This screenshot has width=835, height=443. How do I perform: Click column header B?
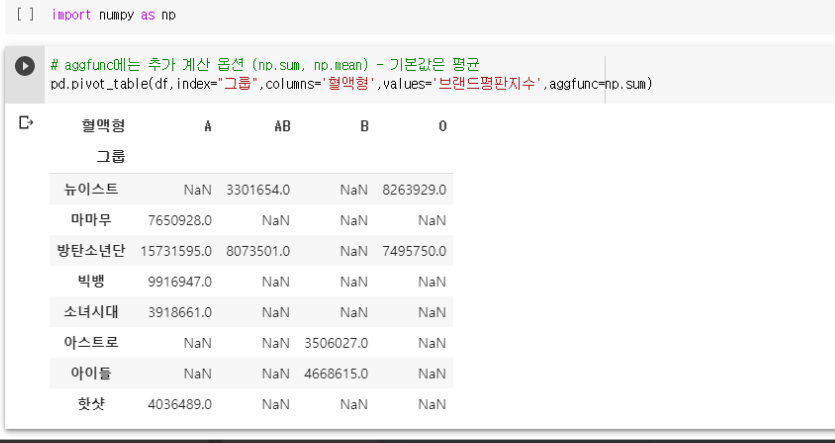(364, 126)
